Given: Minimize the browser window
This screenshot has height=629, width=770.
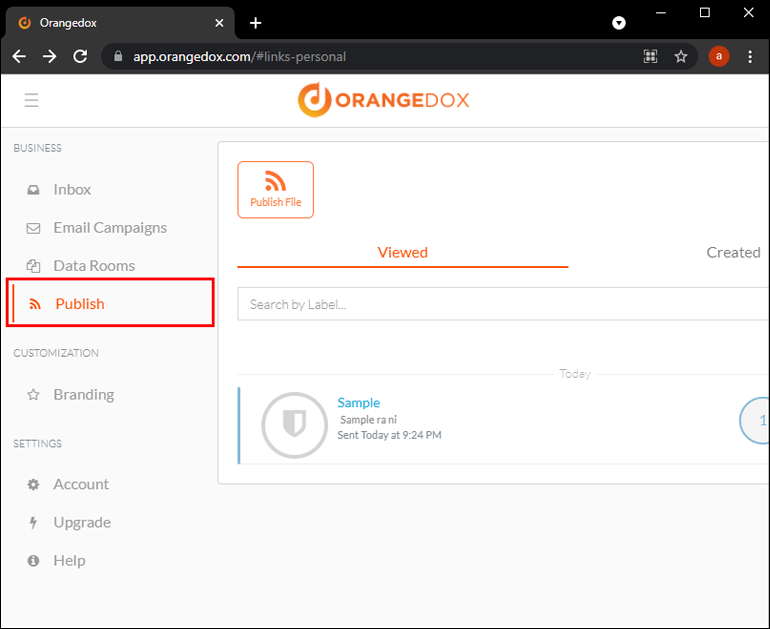Looking at the screenshot, I should coord(661,13).
